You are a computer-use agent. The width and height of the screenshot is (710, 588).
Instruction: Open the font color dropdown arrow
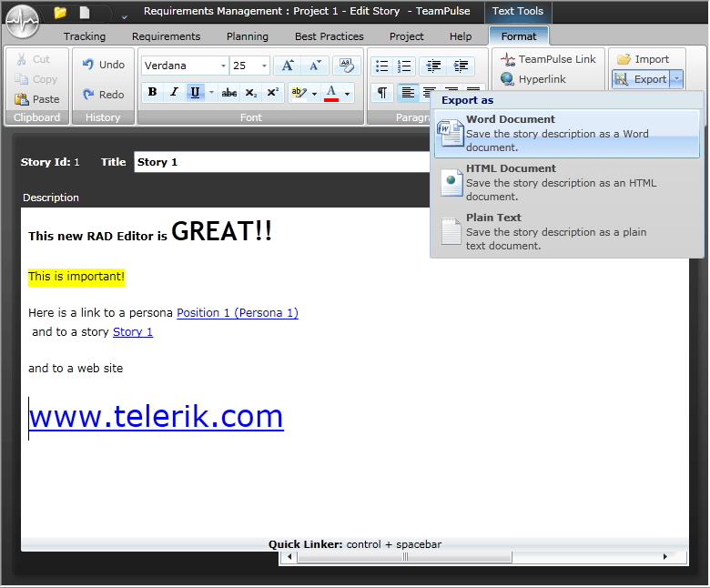348,93
